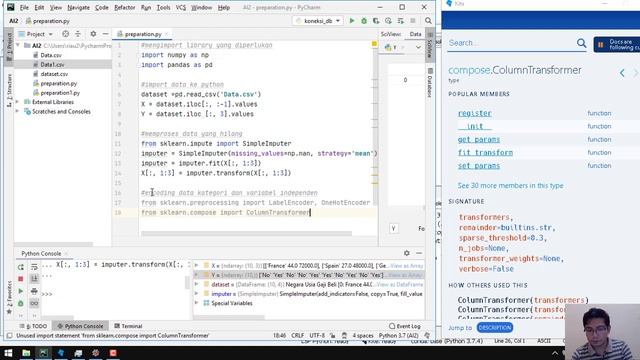Expand Special Variables node
The image size is (640, 360).
pos(197,303)
